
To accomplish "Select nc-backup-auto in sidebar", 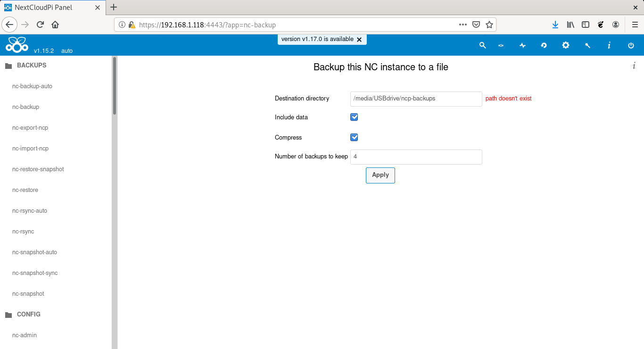I will pos(32,86).
